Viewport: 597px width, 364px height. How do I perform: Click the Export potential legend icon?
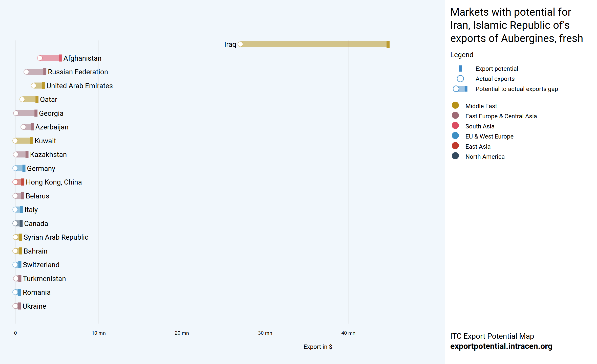pyautogui.click(x=460, y=69)
